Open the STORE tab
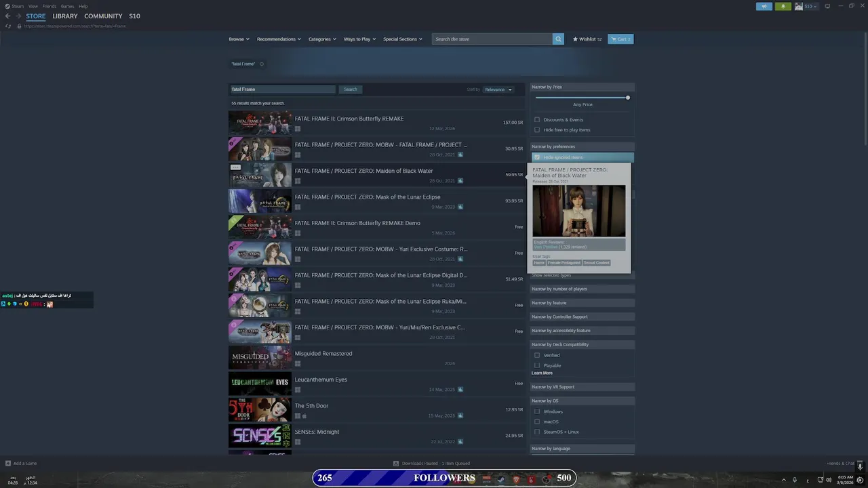 (x=36, y=16)
